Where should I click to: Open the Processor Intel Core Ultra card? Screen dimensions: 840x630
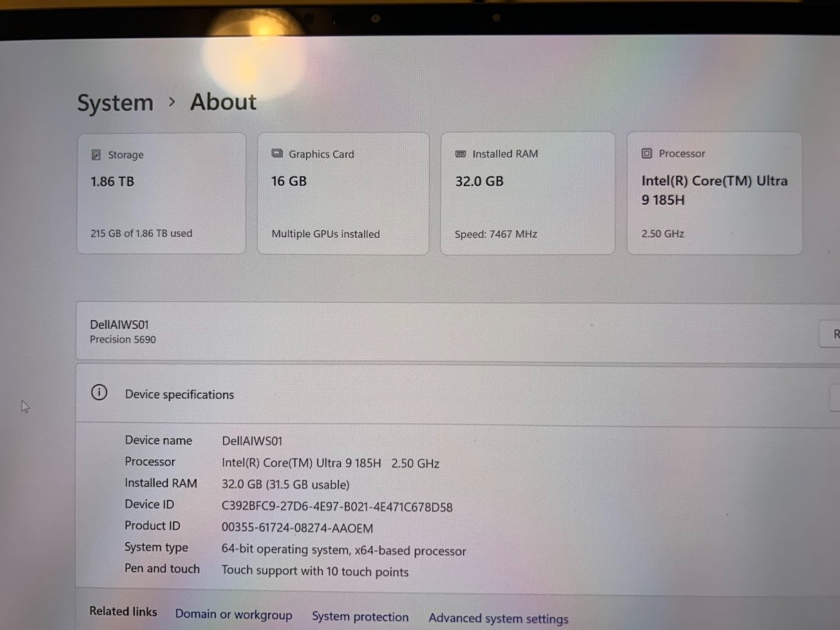[714, 193]
